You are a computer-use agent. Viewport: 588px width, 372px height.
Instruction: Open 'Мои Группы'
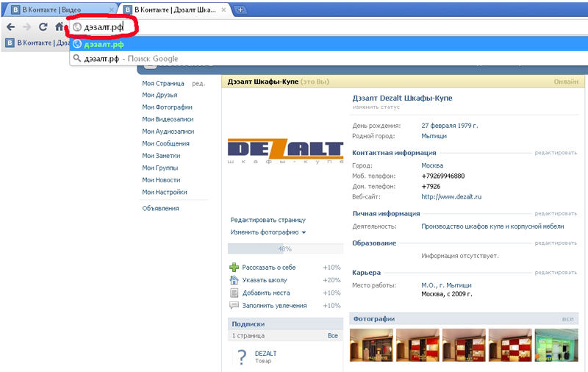click(x=160, y=168)
